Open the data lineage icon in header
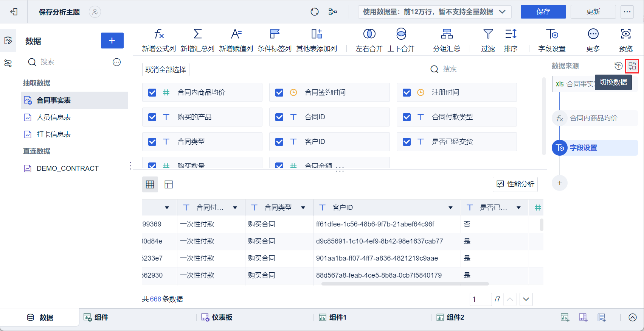The width and height of the screenshot is (644, 331). coord(333,12)
